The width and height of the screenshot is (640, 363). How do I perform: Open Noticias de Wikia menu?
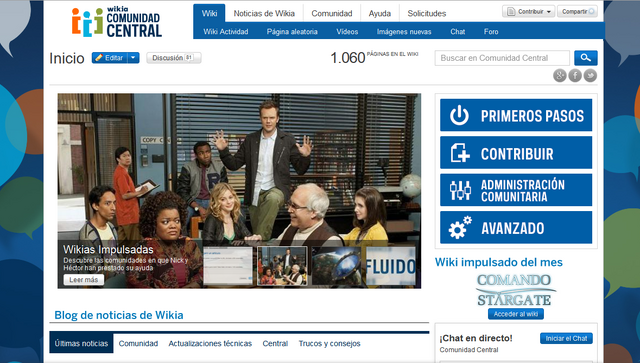(x=264, y=13)
